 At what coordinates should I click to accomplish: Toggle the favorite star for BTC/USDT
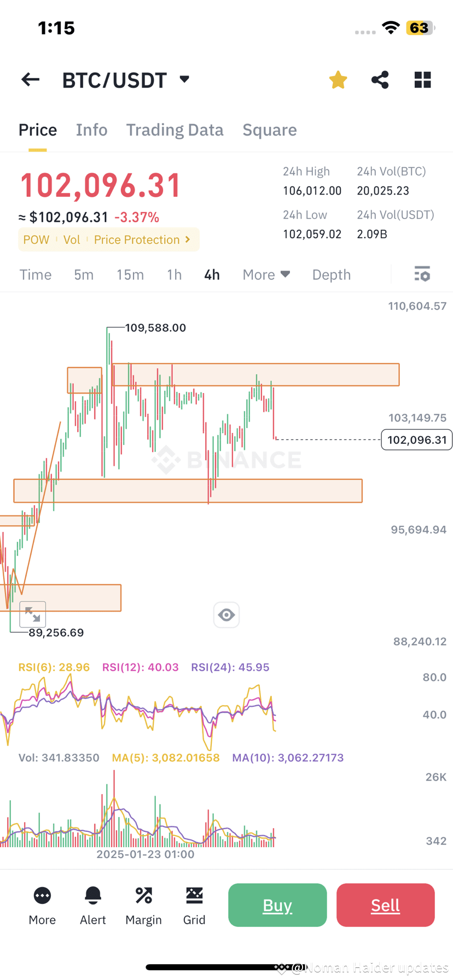coord(338,79)
